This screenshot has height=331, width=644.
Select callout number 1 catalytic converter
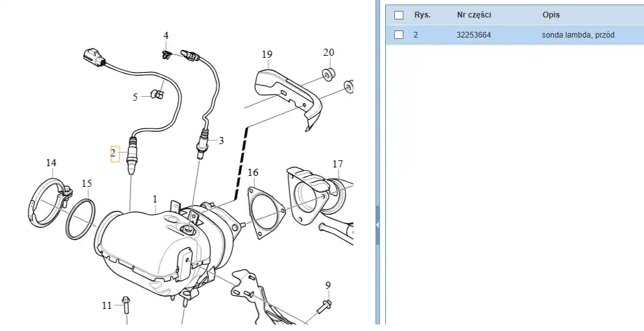[x=155, y=199]
